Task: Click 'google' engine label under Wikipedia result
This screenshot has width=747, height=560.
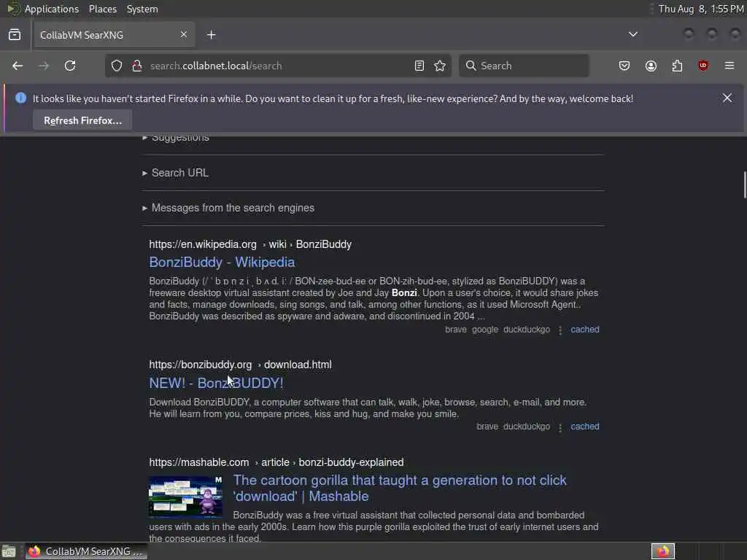Action: click(x=485, y=330)
